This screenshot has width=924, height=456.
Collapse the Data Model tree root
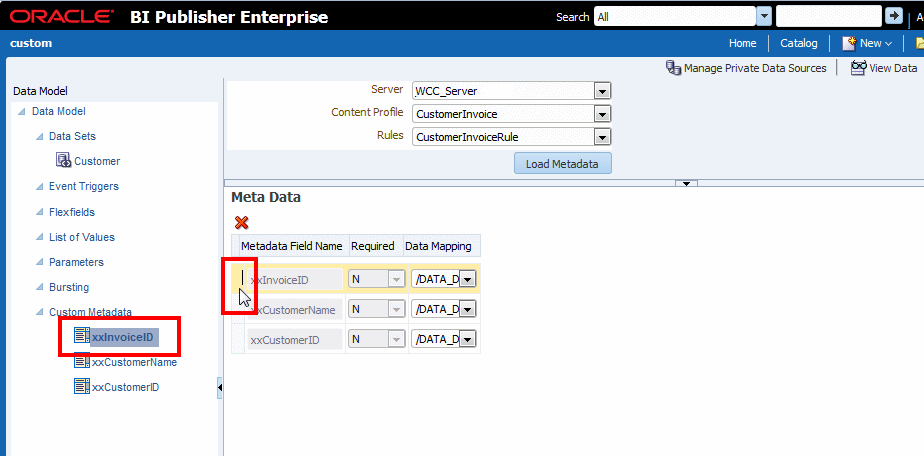22,111
